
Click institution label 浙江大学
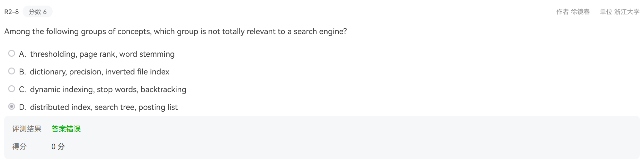point(627,12)
